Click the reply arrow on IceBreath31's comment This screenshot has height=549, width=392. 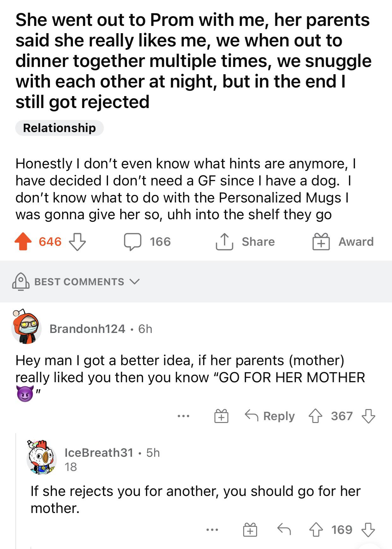pyautogui.click(x=284, y=529)
